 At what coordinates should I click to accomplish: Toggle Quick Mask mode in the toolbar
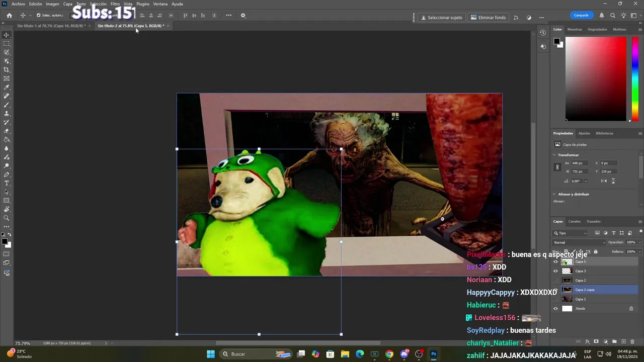[x=7, y=254]
